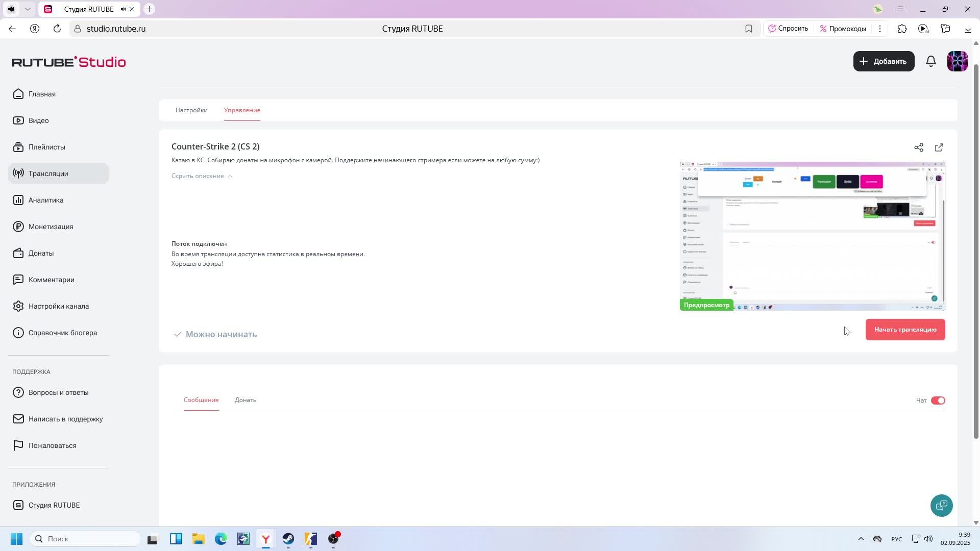Image resolution: width=980 pixels, height=551 pixels.
Task: Switch to the Донаты chat tab
Action: (x=246, y=400)
